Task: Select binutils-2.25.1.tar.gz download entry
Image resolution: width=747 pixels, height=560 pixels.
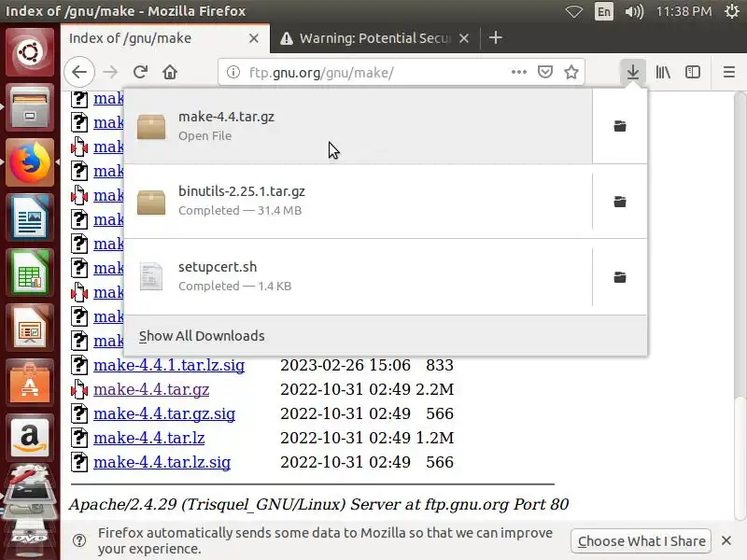Action: [x=359, y=202]
